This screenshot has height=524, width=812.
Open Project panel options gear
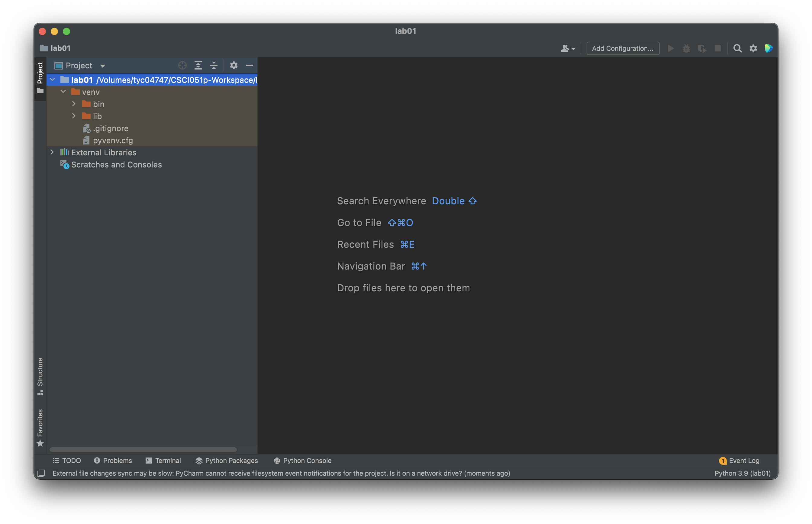point(234,65)
